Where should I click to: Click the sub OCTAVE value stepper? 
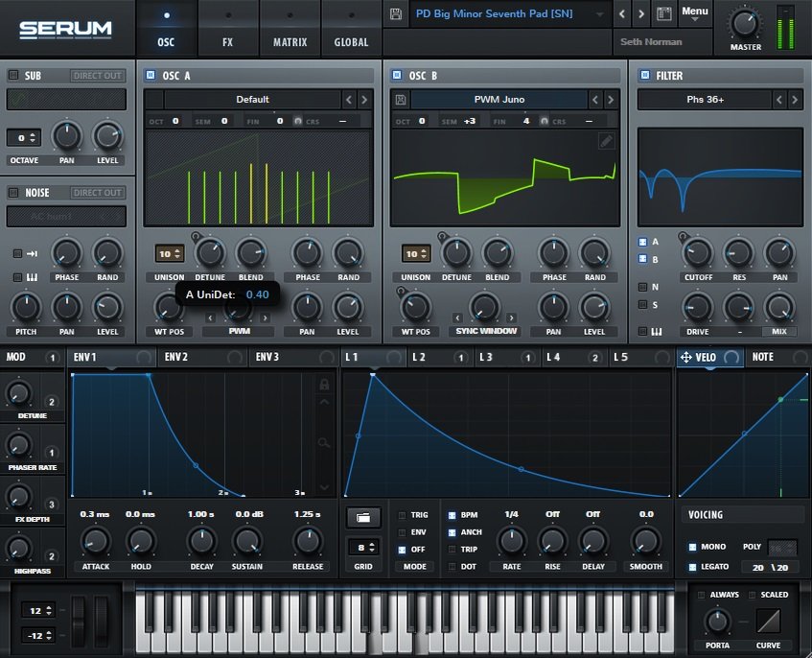(x=24, y=138)
